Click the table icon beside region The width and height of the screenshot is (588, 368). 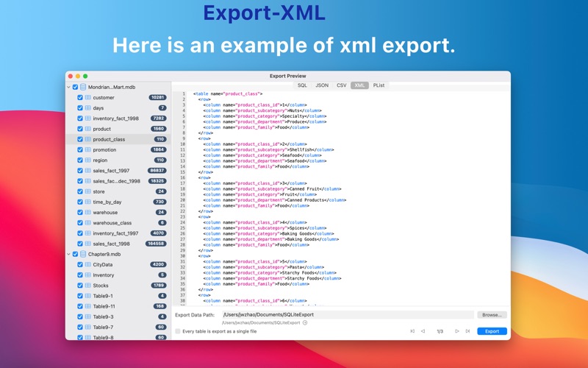(x=87, y=160)
